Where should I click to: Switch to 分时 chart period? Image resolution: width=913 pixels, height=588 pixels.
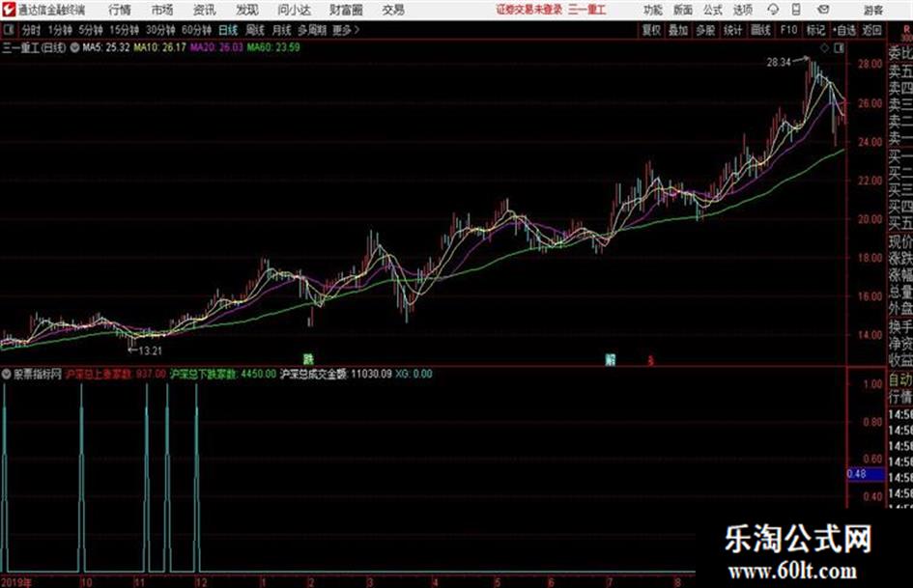click(30, 30)
